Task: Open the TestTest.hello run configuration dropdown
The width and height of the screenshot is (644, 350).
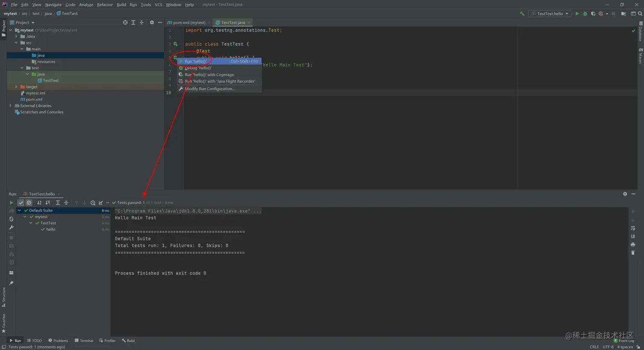Action: pos(549,14)
